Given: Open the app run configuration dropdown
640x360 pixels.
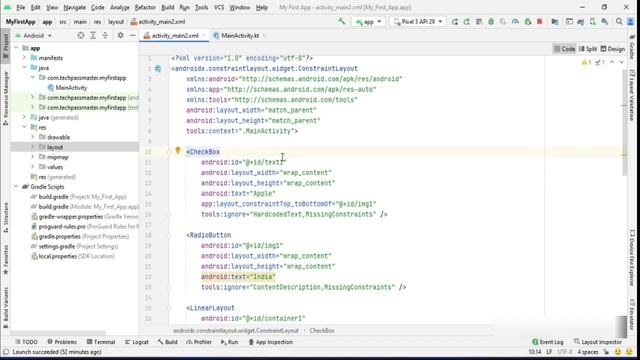Looking at the screenshot, I should [368, 22].
